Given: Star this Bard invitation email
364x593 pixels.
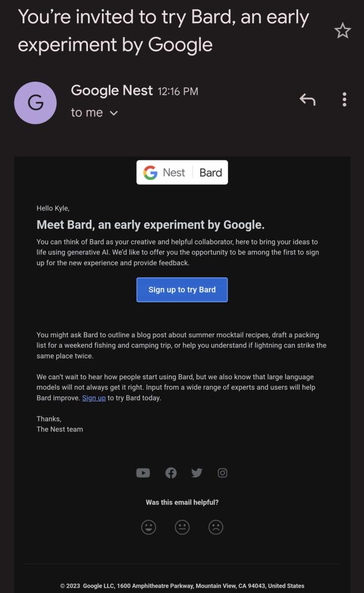Looking at the screenshot, I should pyautogui.click(x=343, y=31).
